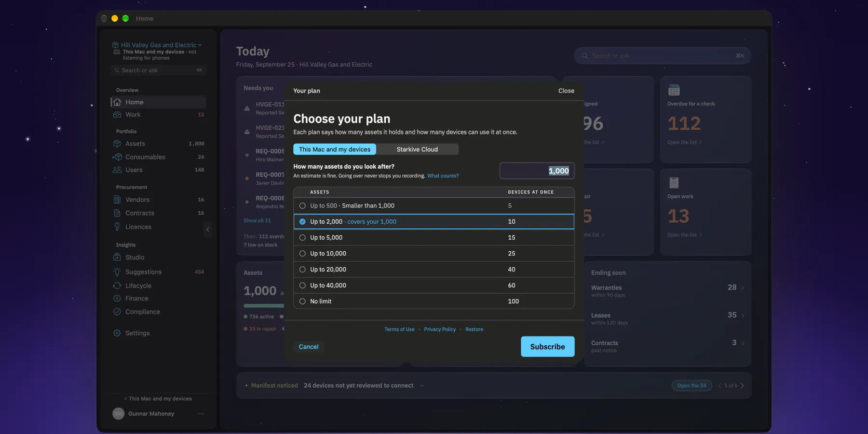Screen dimensions: 868x434
Task: Close the Your plan dialog
Action: click(x=566, y=91)
